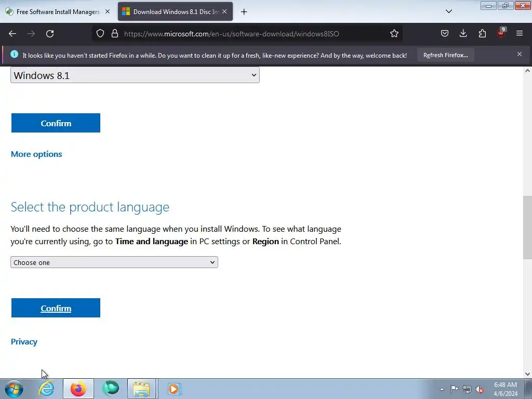
Task: Click the page vertical scrollbar thumb
Action: [x=527, y=228]
